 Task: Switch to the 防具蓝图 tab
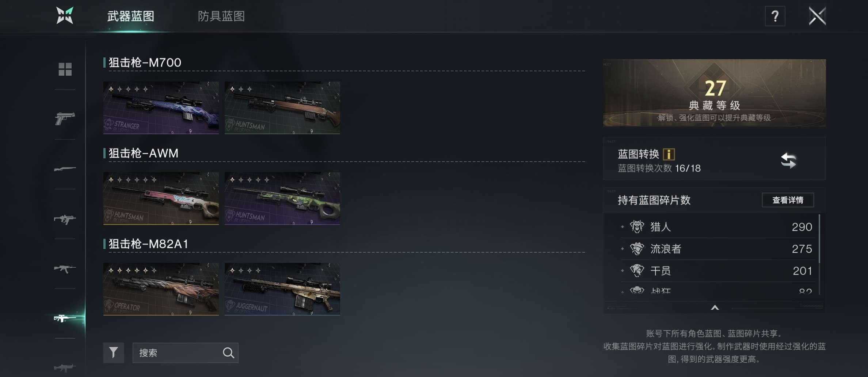point(221,16)
